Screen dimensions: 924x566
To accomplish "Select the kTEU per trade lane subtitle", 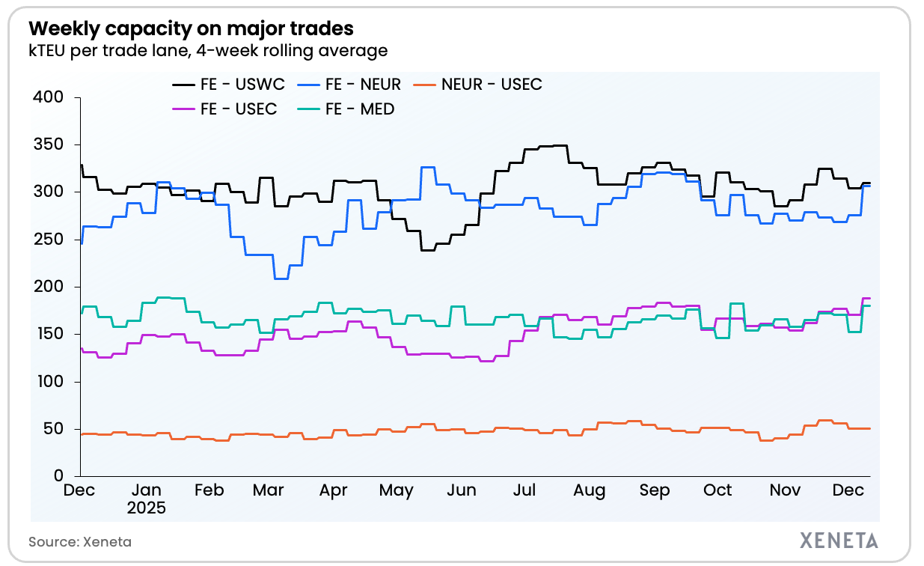I will tap(208, 51).
